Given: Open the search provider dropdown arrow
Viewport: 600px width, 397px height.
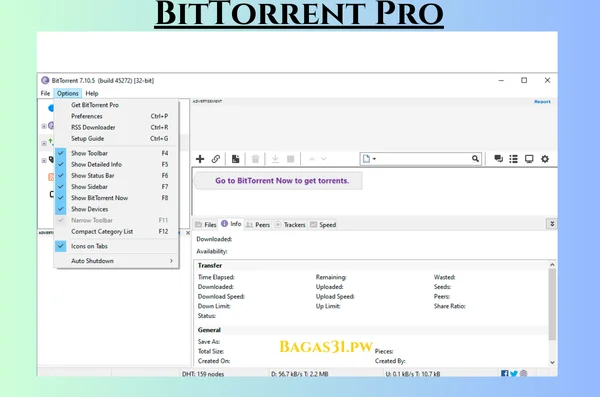Looking at the screenshot, I should pos(374,159).
